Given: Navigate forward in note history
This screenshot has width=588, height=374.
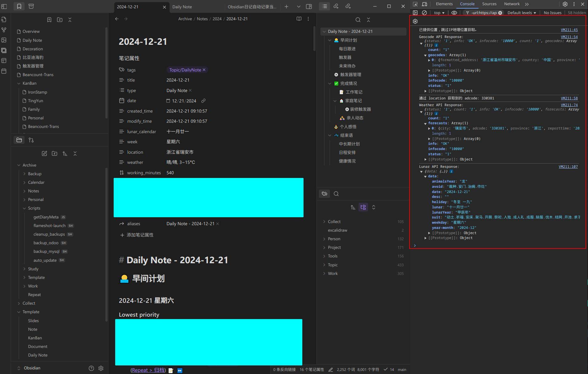Looking at the screenshot, I should 126,19.
